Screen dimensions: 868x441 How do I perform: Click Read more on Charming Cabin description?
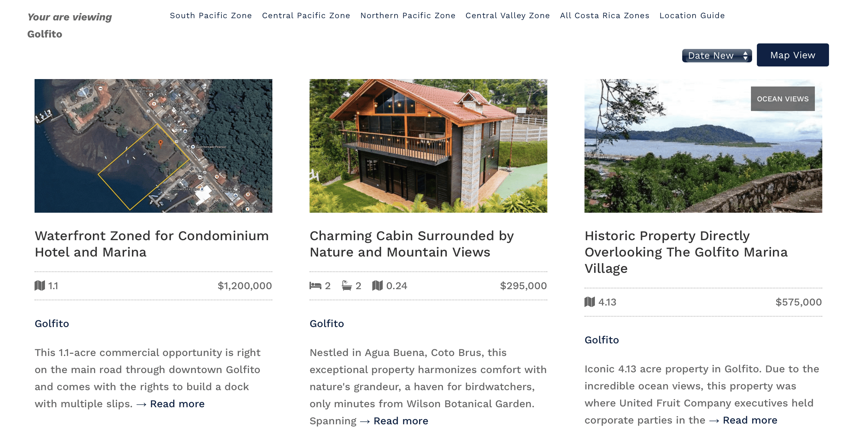[x=401, y=421]
